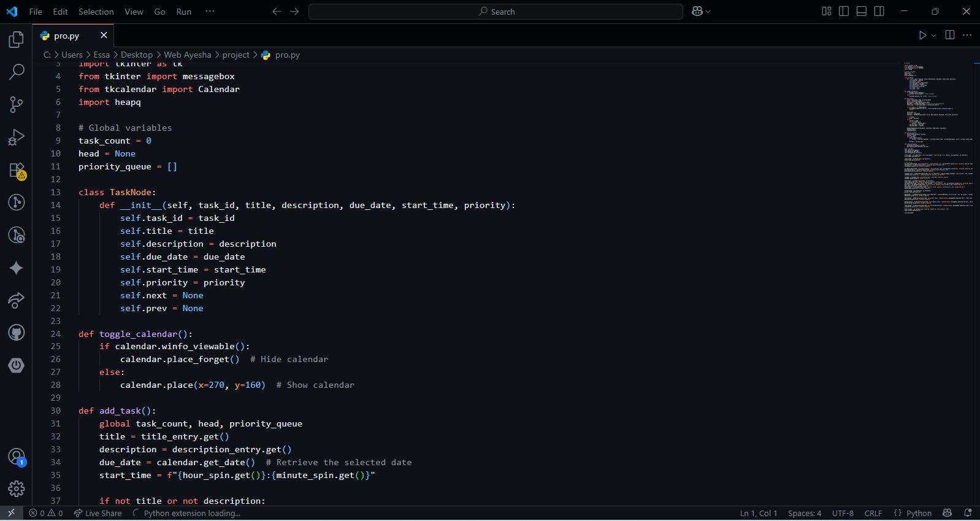Toggle the secondary side bar layout

[x=879, y=12]
